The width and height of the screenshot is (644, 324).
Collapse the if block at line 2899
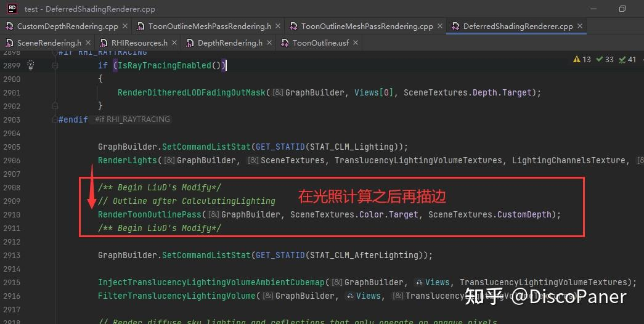click(x=55, y=65)
